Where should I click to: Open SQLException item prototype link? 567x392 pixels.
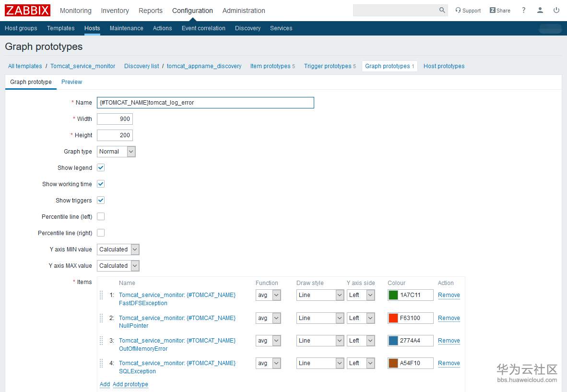(x=177, y=367)
